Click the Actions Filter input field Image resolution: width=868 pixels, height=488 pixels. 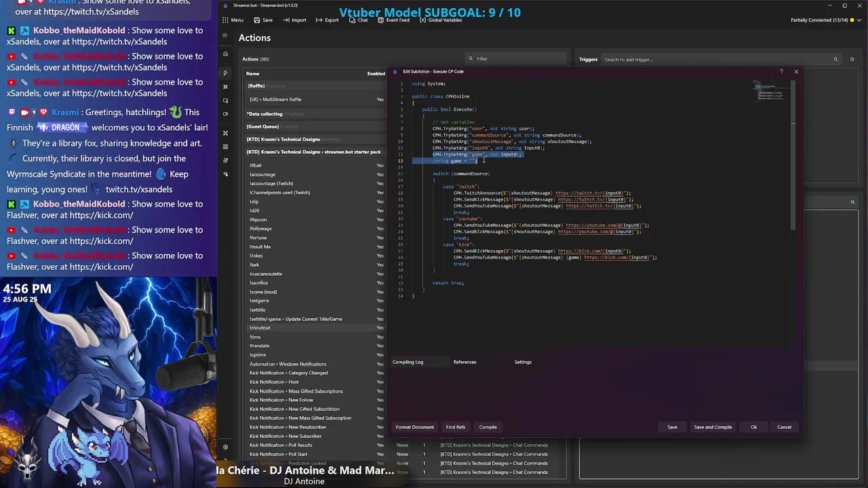pos(516,59)
